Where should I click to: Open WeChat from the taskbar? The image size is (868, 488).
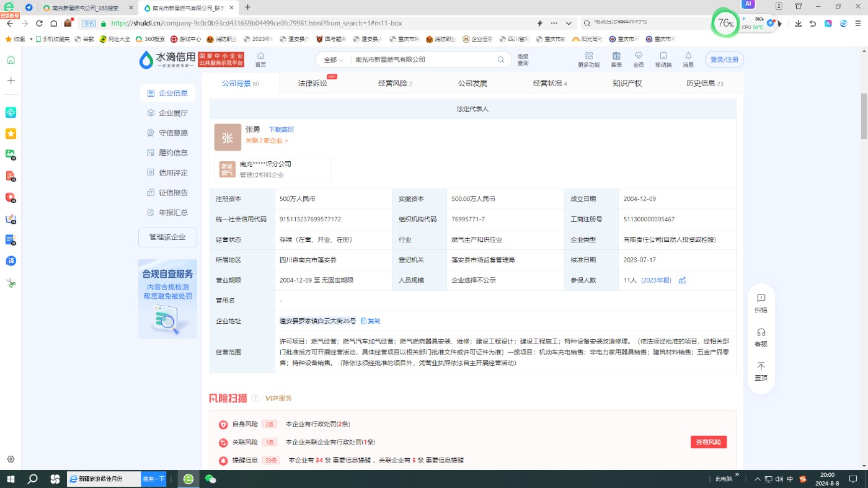(211, 479)
